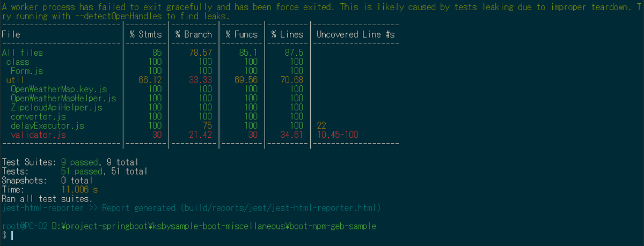This screenshot has width=644, height=246.
Task: Click OpenWeatherMapHelper.js file name
Action: 63,99
